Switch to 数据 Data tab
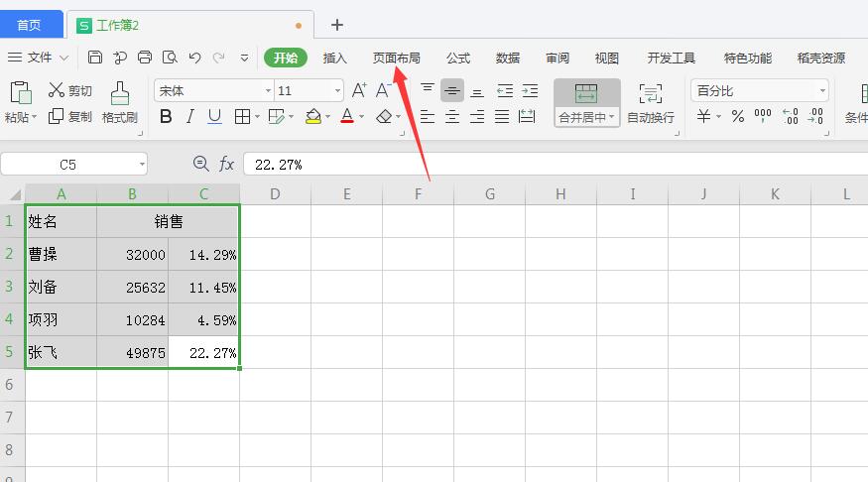Image resolution: width=868 pixels, height=482 pixels. (x=508, y=58)
